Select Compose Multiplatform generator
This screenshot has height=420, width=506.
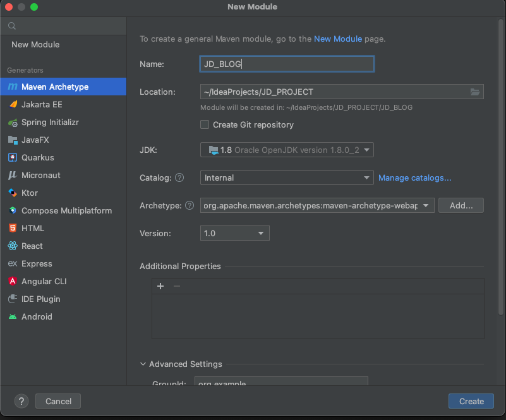click(63, 210)
